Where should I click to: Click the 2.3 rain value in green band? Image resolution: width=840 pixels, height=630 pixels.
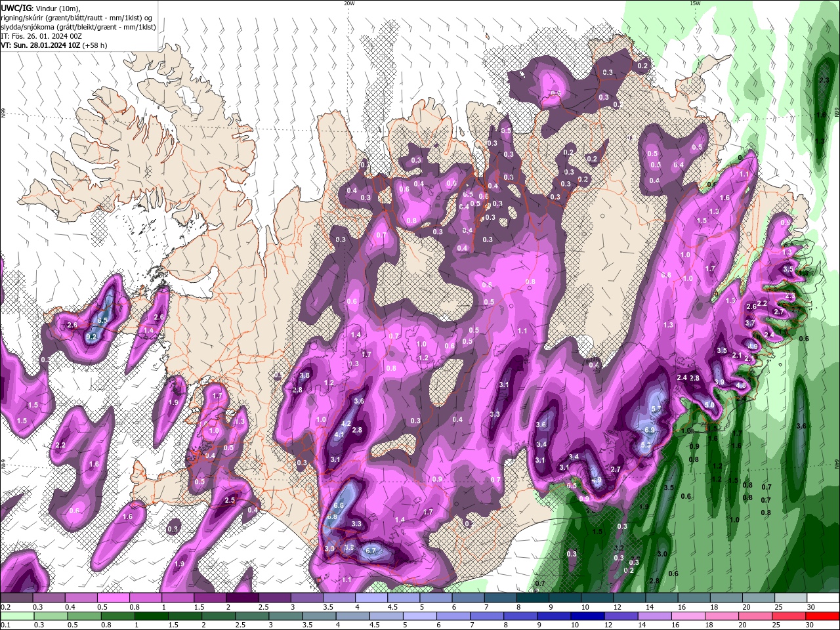pos(824,80)
